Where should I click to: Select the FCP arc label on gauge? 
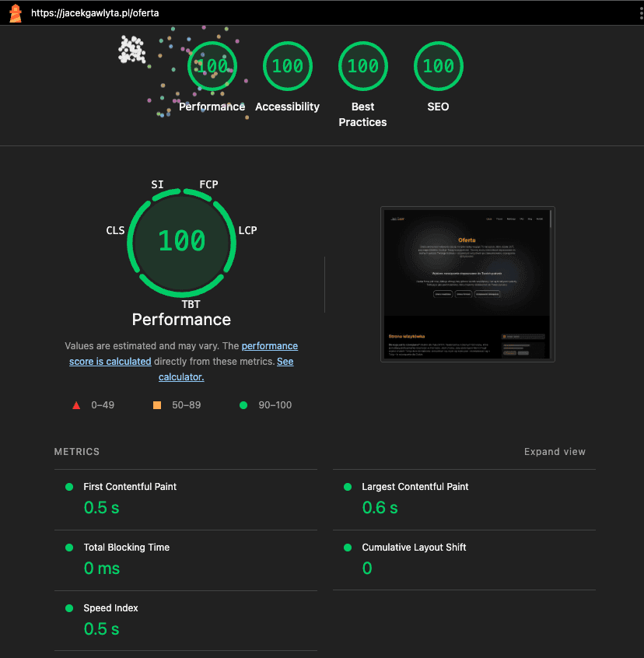click(x=208, y=184)
